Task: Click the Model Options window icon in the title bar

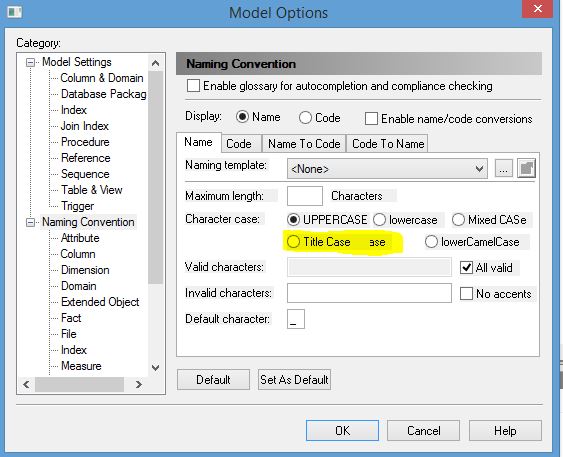Action: (15, 12)
